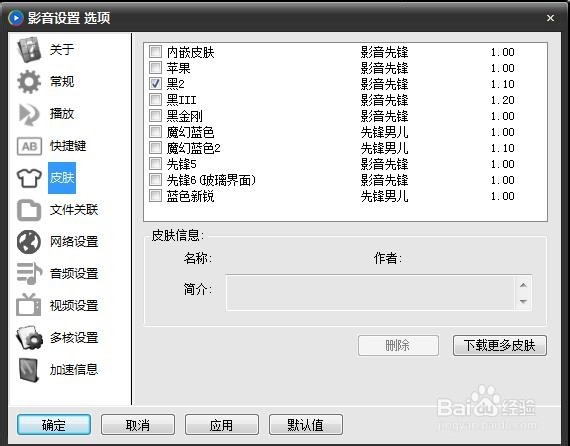This screenshot has width=570, height=446.
Task: Click the 多核设置 gear cards icon
Action: click(29, 338)
